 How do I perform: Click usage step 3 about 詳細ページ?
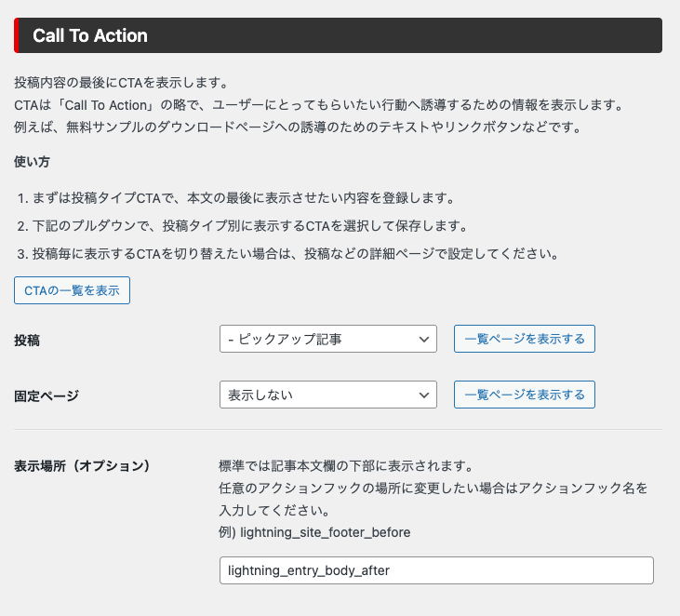(x=288, y=253)
